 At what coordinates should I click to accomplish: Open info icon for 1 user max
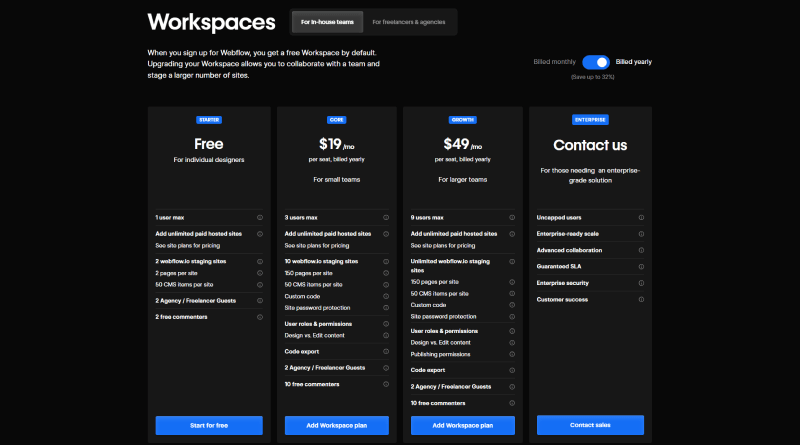click(x=260, y=217)
